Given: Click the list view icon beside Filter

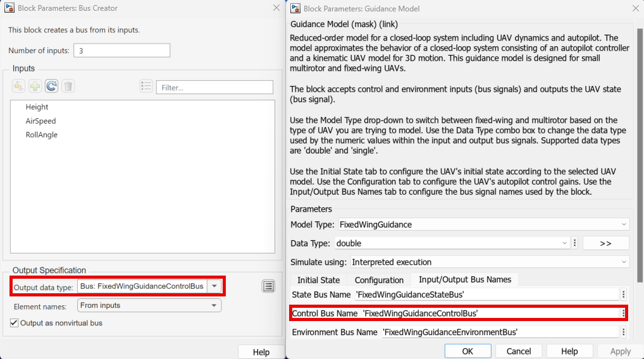Looking at the screenshot, I should pyautogui.click(x=146, y=87).
